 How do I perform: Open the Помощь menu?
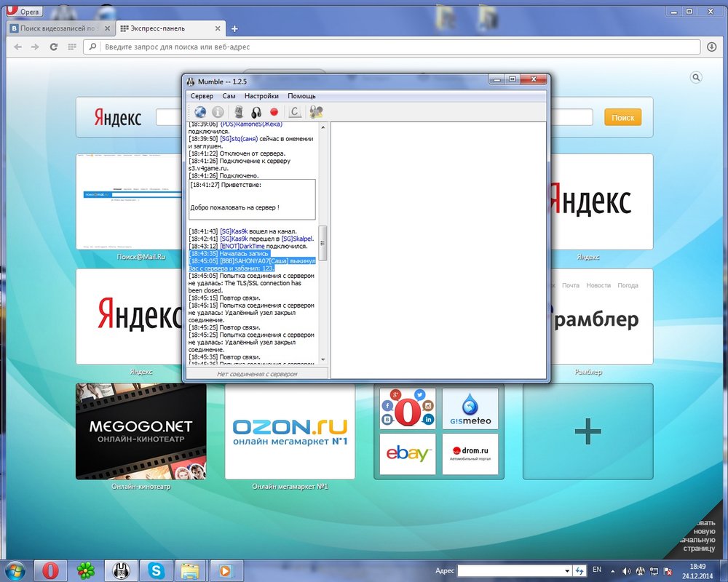pos(301,96)
